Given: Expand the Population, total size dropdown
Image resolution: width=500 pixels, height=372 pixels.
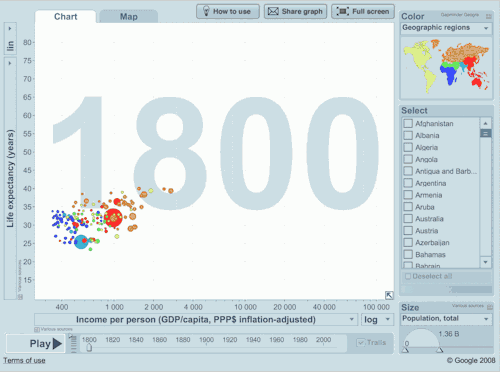Looking at the screenshot, I should coord(446,319).
